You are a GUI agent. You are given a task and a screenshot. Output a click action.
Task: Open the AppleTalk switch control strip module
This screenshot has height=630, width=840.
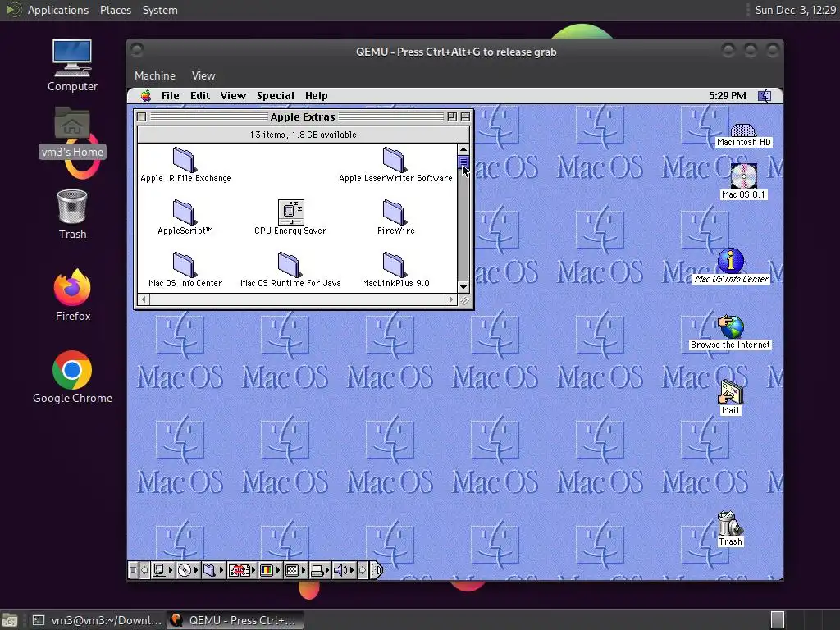click(x=162, y=570)
